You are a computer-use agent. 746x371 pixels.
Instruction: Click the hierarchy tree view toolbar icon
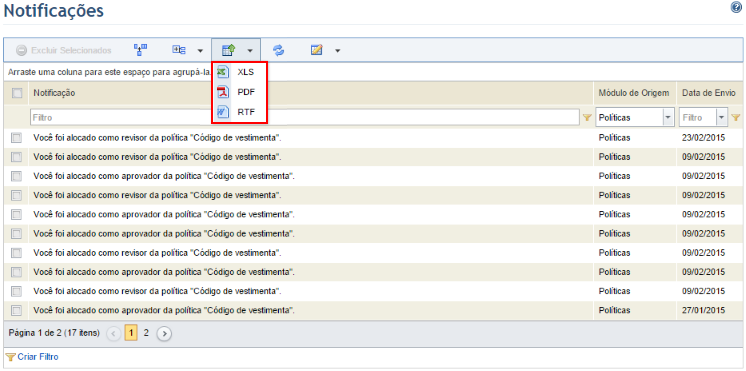coord(141,50)
